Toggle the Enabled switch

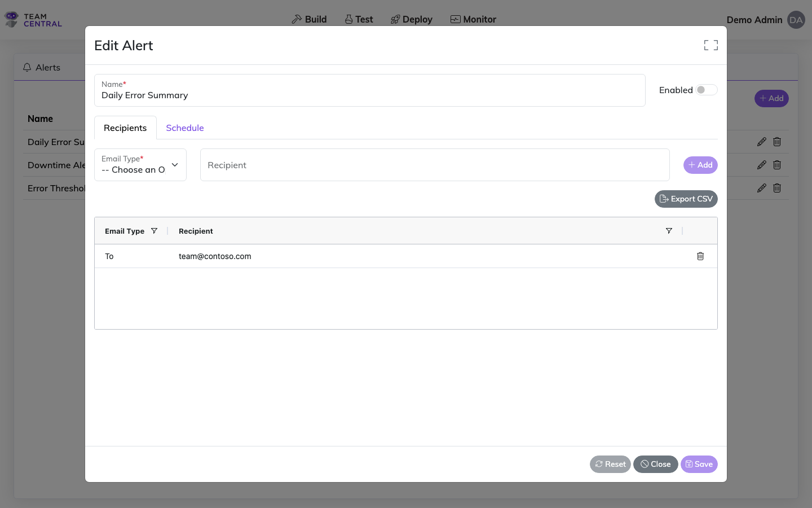point(706,90)
